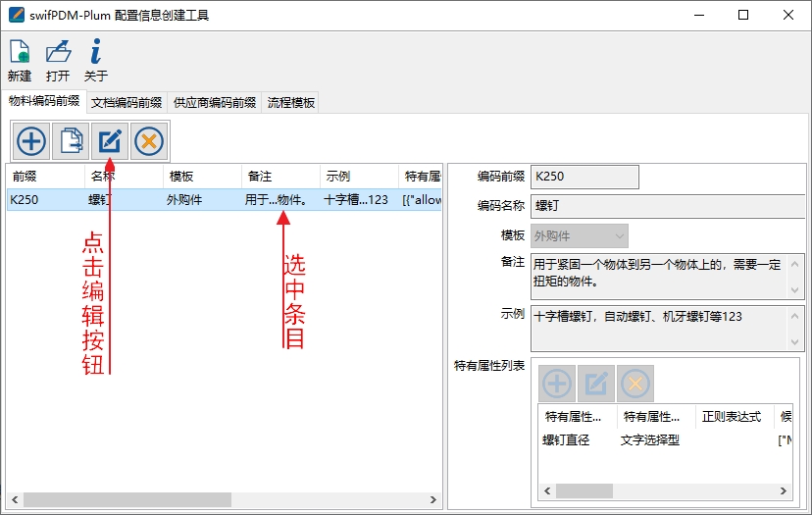This screenshot has height=515, width=812.
Task: Click the 备注 column header
Action: (x=279, y=176)
